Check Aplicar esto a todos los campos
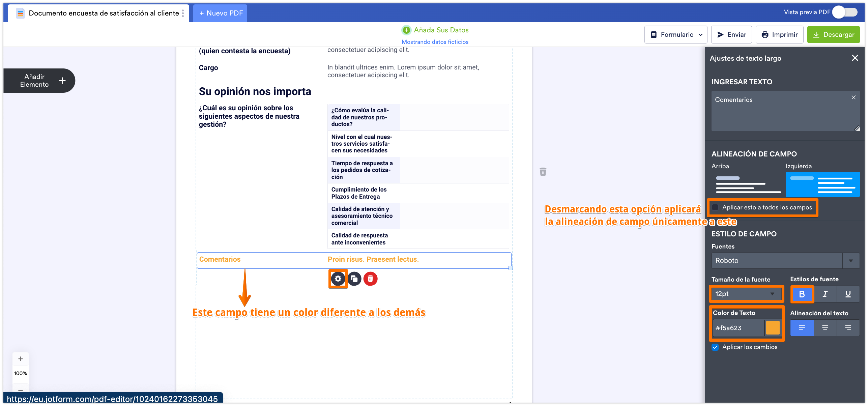Viewport: 868px width, 406px height. [x=715, y=207]
